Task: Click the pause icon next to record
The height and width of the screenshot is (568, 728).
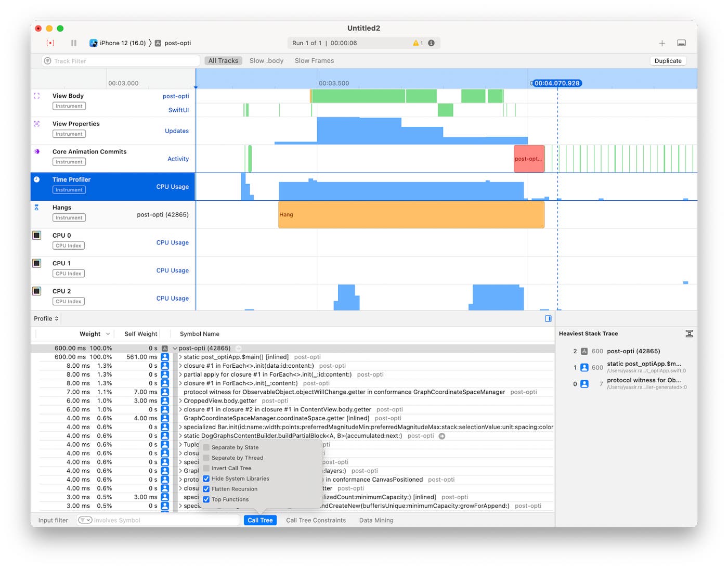Action: click(x=73, y=43)
